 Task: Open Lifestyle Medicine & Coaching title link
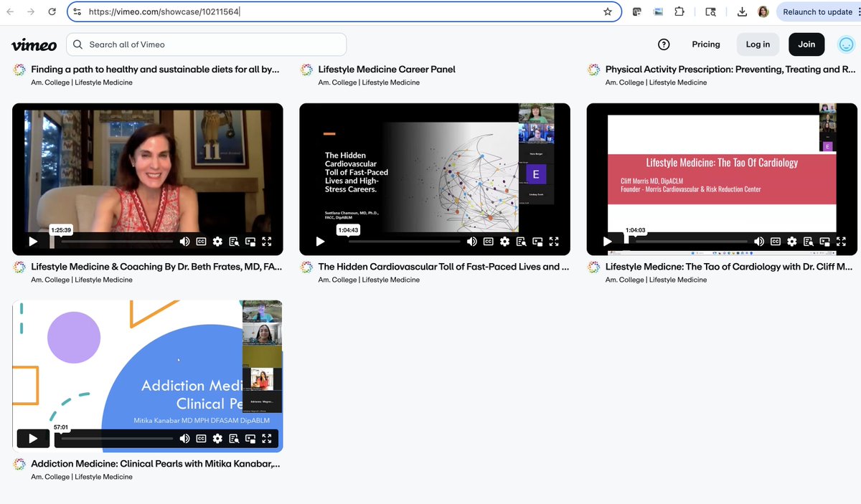[156, 267]
